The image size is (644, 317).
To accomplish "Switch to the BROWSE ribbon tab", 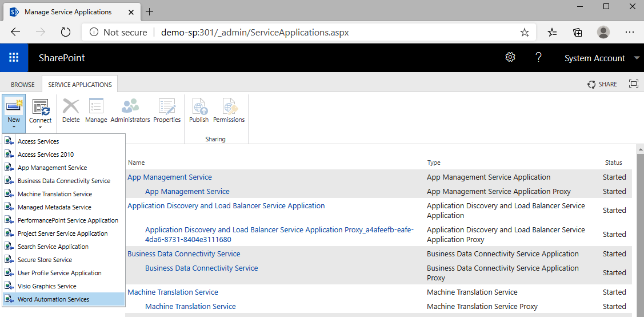I will click(x=23, y=84).
